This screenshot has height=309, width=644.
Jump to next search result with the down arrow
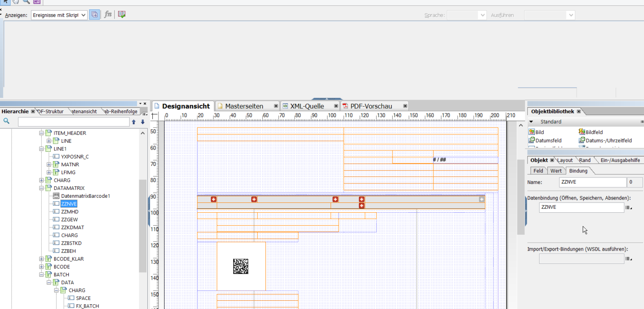click(143, 122)
